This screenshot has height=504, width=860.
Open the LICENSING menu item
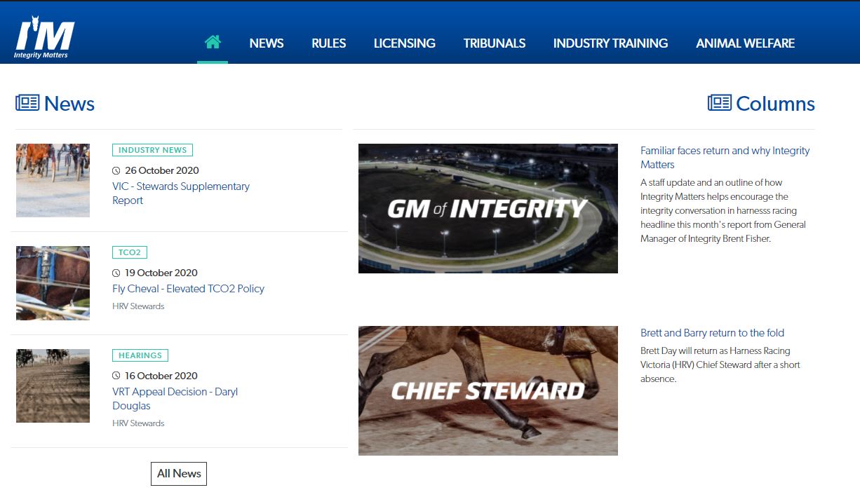tap(405, 43)
